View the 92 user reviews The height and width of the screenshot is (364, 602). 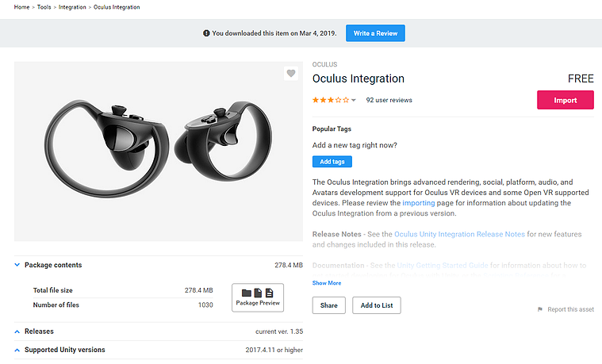(389, 100)
